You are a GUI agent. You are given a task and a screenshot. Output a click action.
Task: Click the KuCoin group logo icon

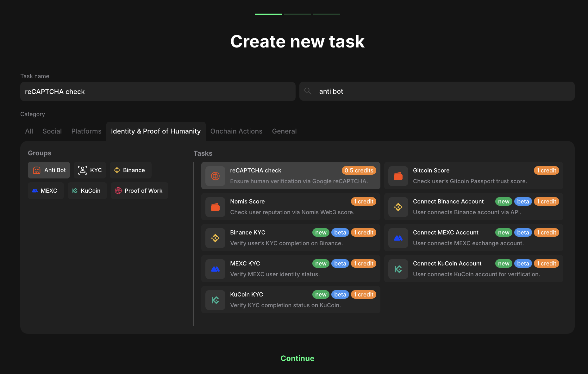75,191
